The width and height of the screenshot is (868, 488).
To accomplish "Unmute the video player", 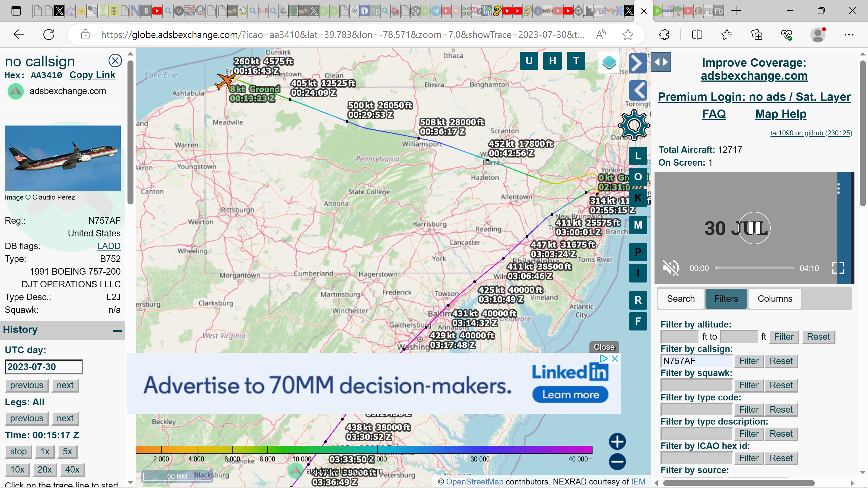I will (x=671, y=268).
